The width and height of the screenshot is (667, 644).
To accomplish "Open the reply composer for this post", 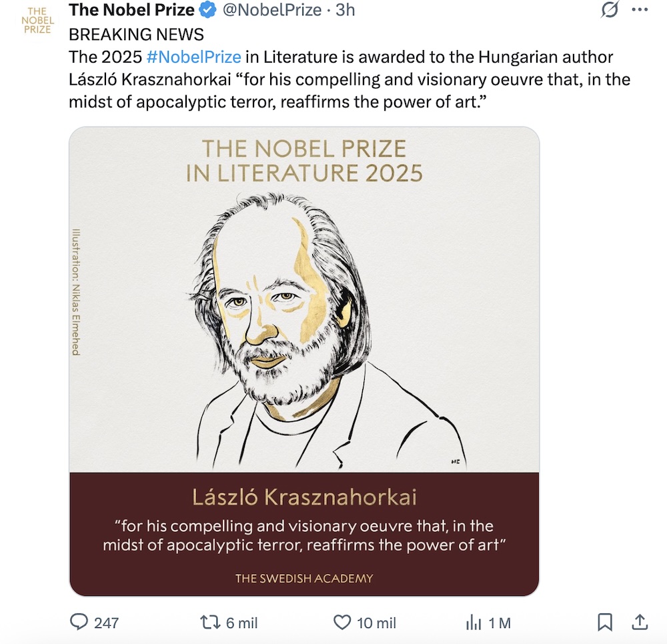I will [x=80, y=623].
